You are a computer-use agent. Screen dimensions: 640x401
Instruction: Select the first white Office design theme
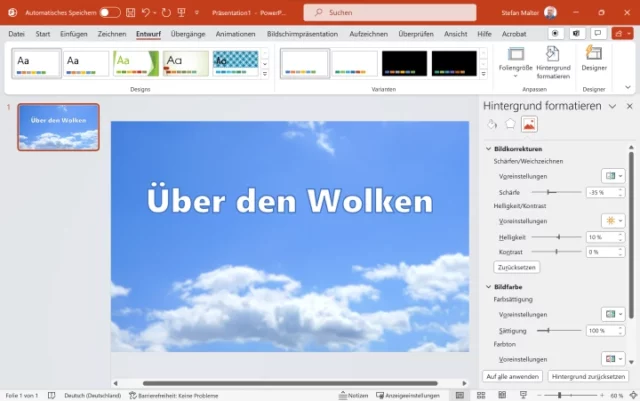click(36, 63)
